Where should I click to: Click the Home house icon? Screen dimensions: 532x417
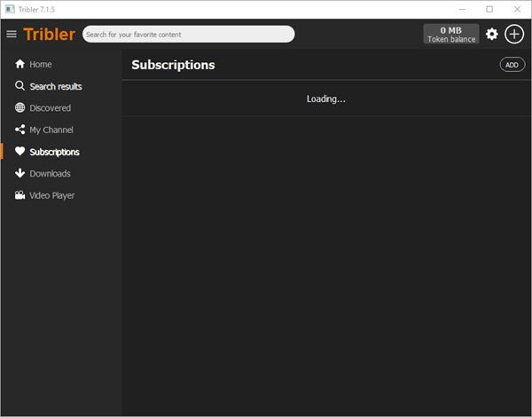point(20,64)
